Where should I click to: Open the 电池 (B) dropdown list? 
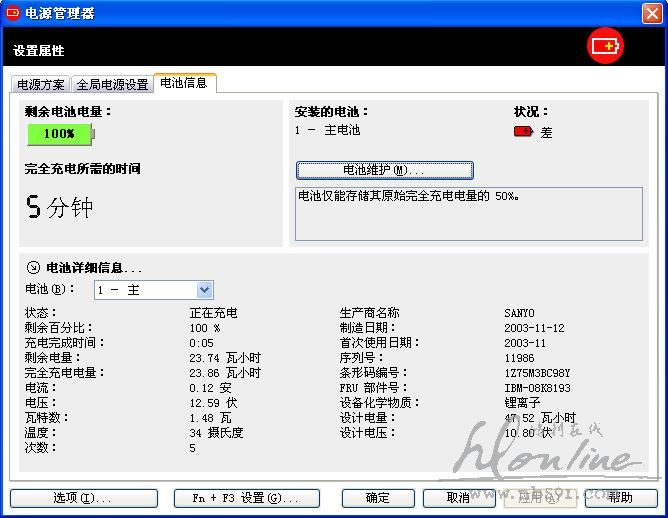click(204, 290)
